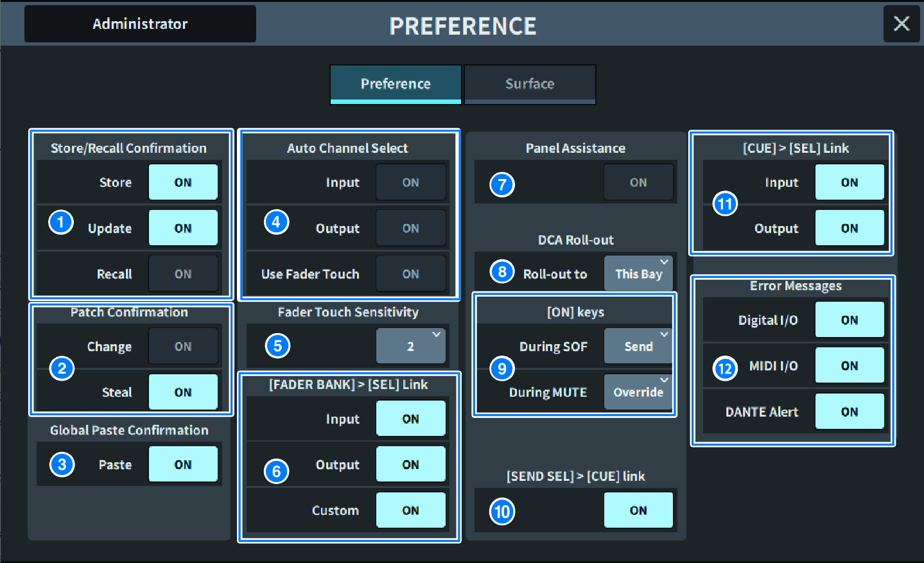Turn on Patch Change confirmation

(x=183, y=347)
